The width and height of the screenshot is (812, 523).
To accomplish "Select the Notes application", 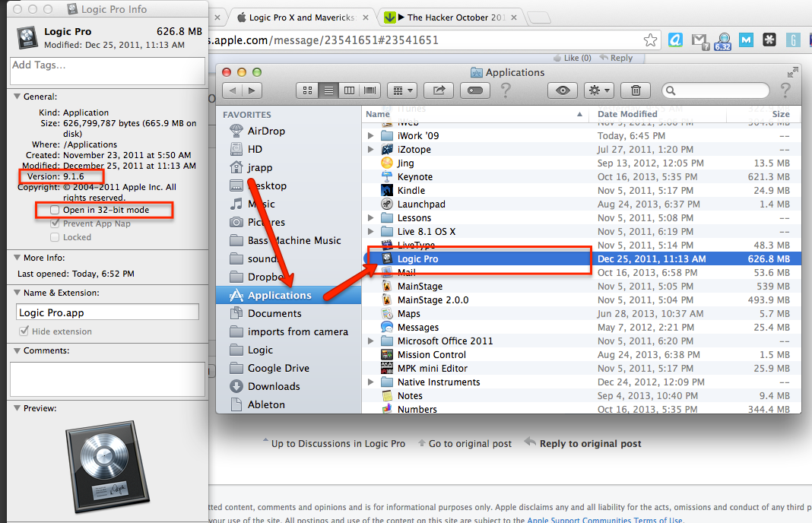I will click(x=581, y=395).
